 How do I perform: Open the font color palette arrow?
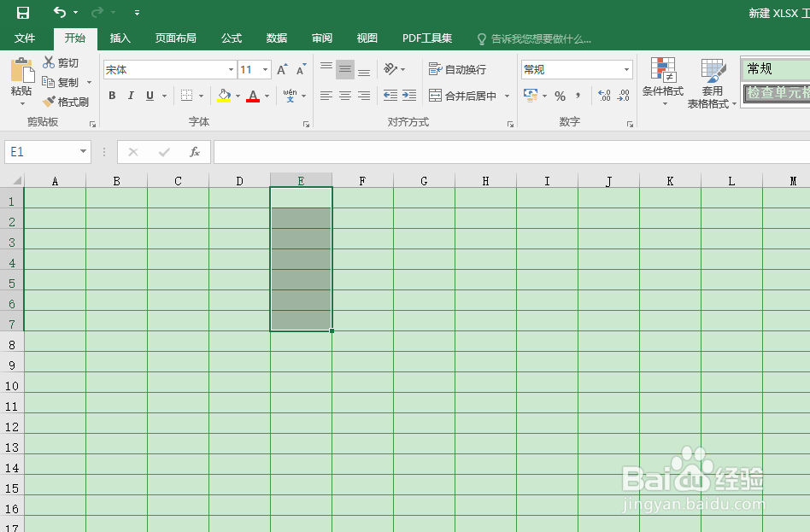pos(267,96)
